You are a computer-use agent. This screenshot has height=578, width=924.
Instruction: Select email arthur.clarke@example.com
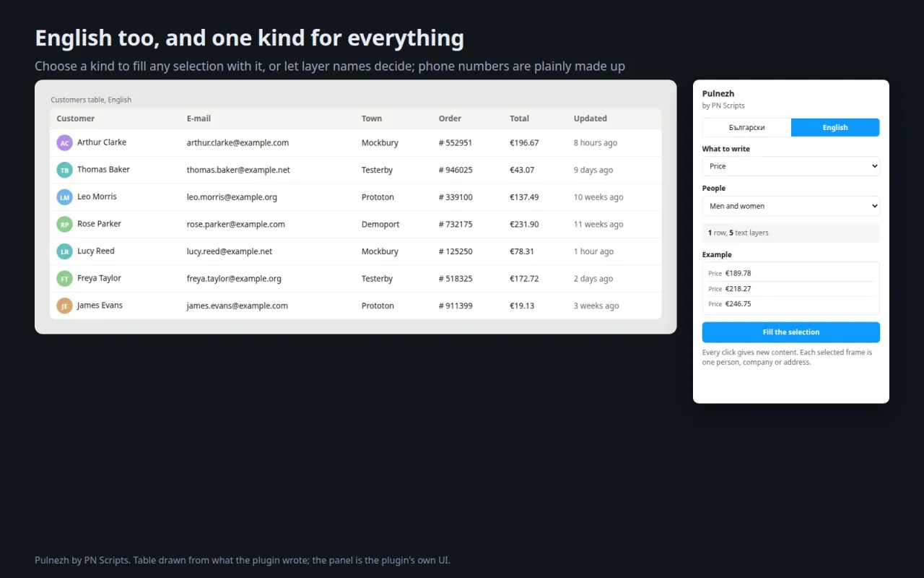[x=238, y=143]
